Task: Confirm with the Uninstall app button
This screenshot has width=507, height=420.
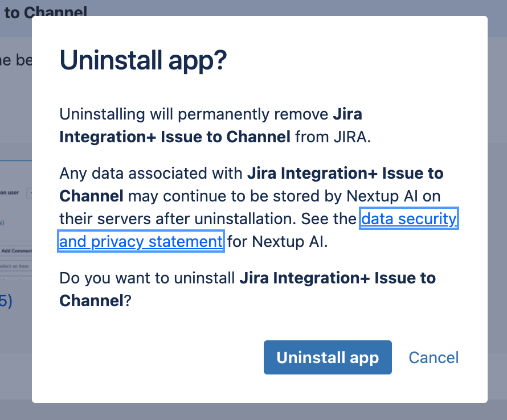Action: coord(328,357)
